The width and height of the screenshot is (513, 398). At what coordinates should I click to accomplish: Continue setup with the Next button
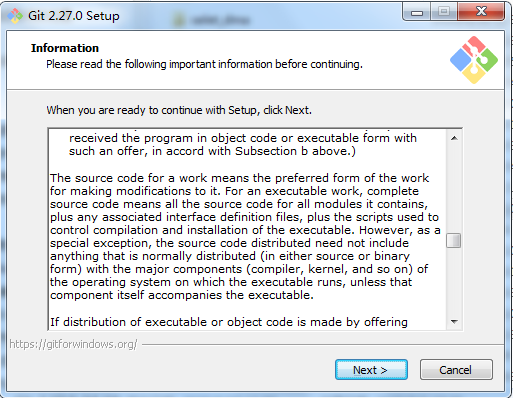click(x=371, y=369)
